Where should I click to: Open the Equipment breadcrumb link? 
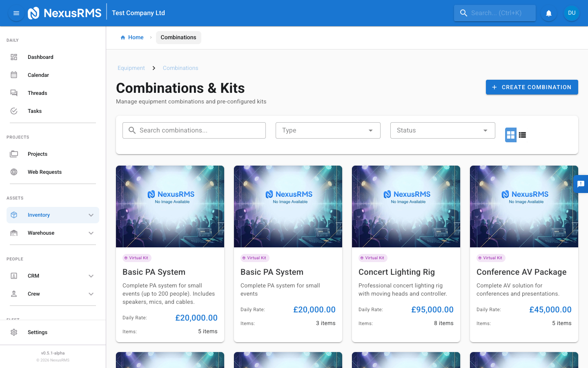click(x=131, y=68)
